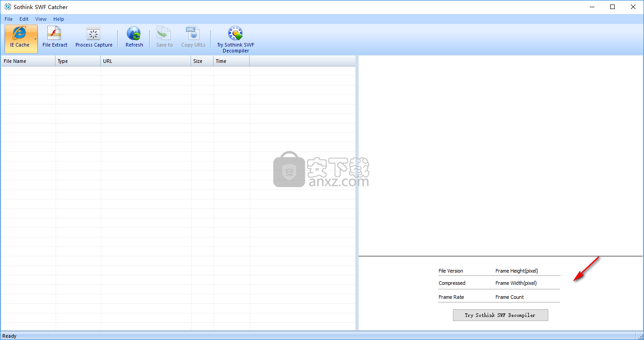The width and height of the screenshot is (644, 340).
Task: Sort list by URL column
Action: 146,61
